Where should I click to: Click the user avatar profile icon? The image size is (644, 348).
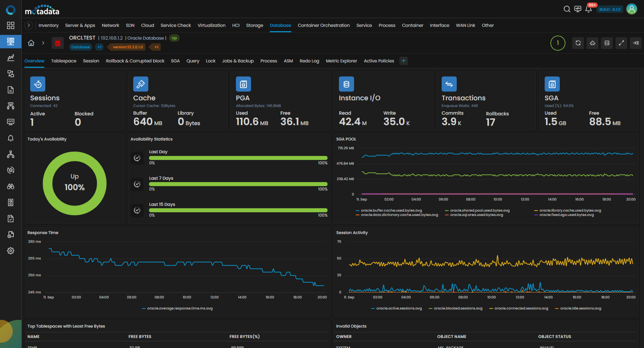(x=632, y=9)
